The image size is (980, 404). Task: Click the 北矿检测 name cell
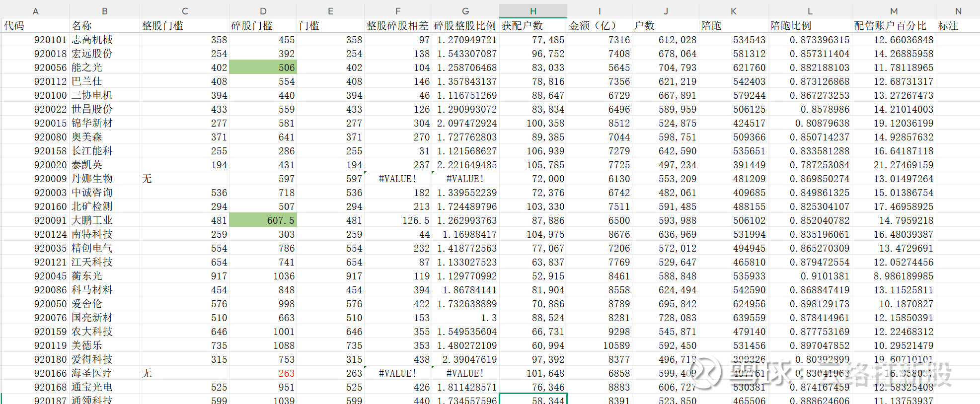[104, 206]
